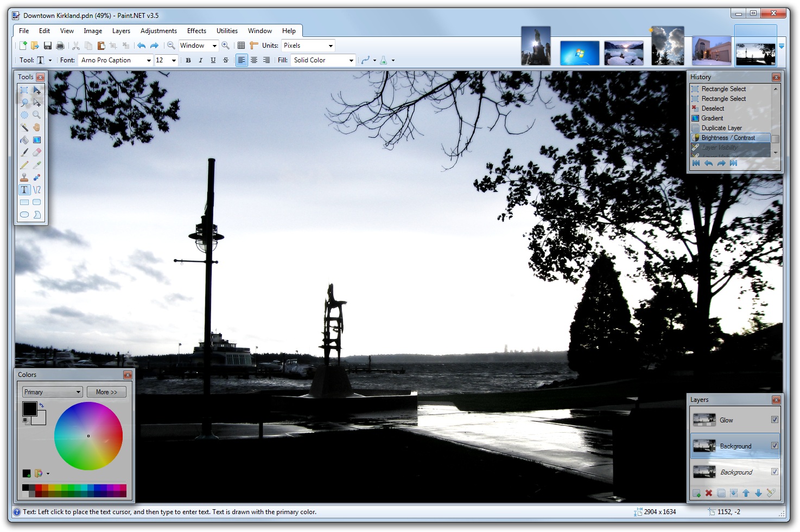Add a new layer in the Layers panel
The width and height of the screenshot is (800, 532).
tap(696, 493)
